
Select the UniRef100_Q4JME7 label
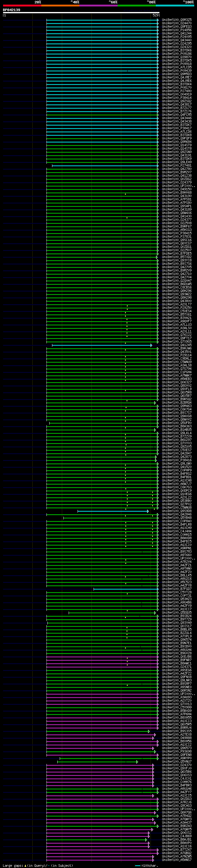click(177, 78)
